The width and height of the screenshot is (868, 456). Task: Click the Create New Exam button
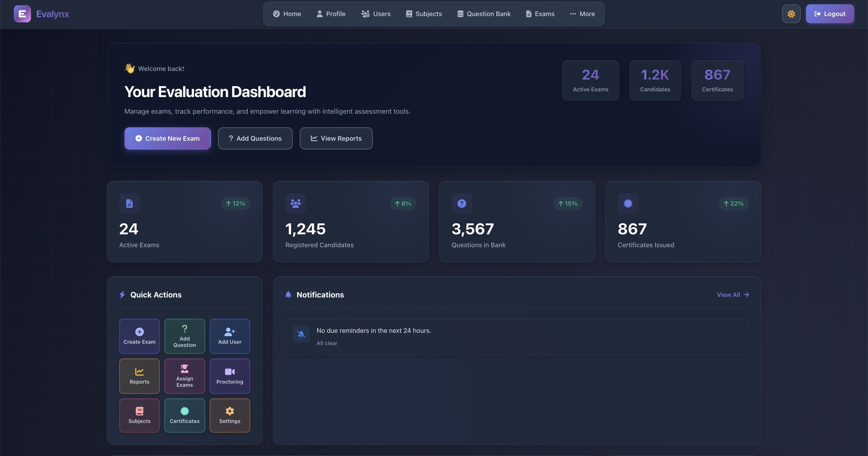[167, 138]
